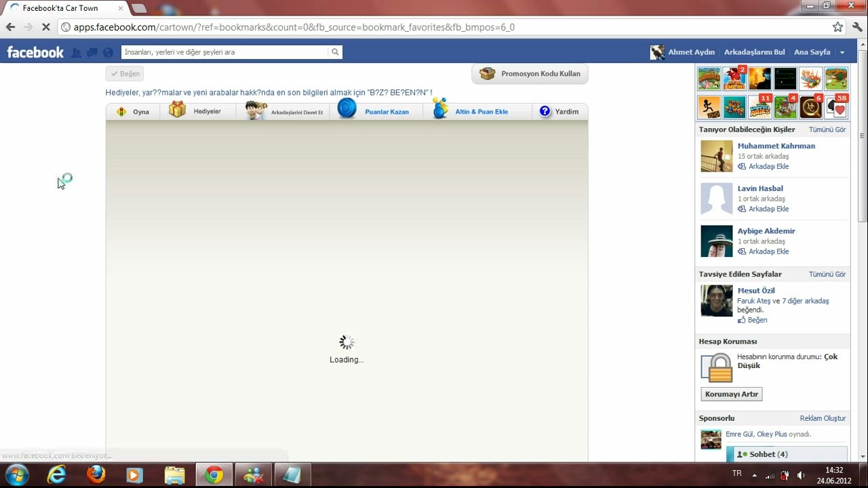Viewport: 868px width, 488px height.
Task: Open the Yardım tab
Action: coord(560,112)
